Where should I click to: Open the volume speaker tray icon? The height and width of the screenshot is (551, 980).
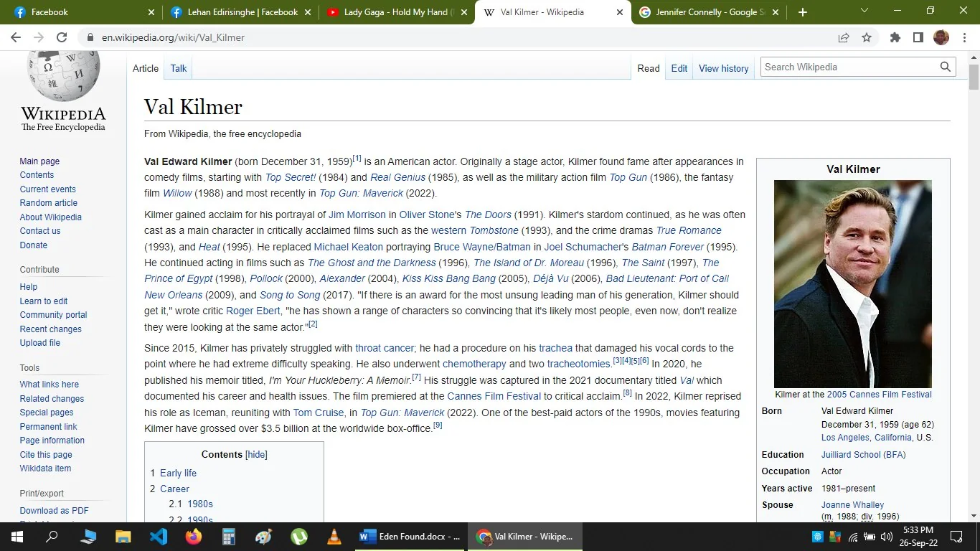point(887,537)
